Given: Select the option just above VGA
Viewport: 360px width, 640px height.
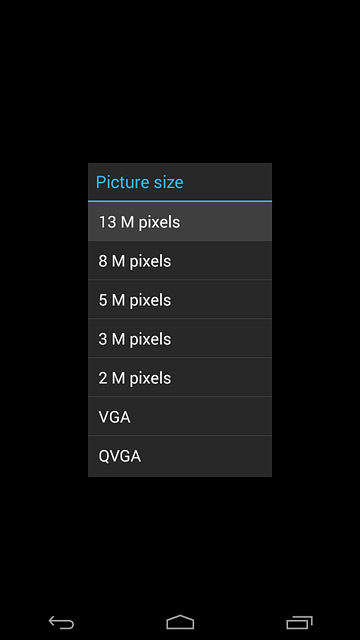Looking at the screenshot, I should (x=180, y=378).
